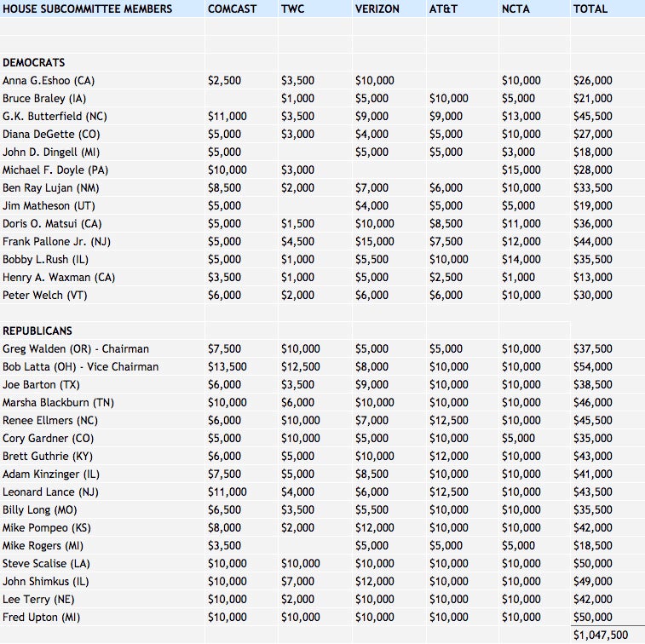
Task: Select the TWC column header
Action: [292, 9]
